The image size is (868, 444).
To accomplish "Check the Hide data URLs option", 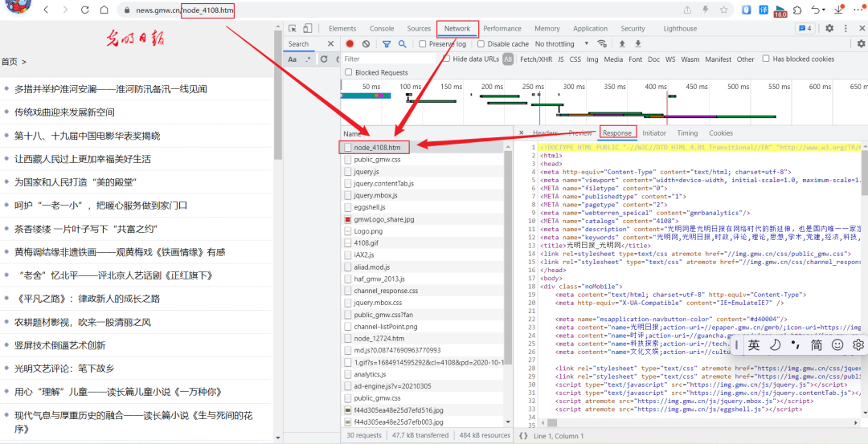I will point(445,59).
